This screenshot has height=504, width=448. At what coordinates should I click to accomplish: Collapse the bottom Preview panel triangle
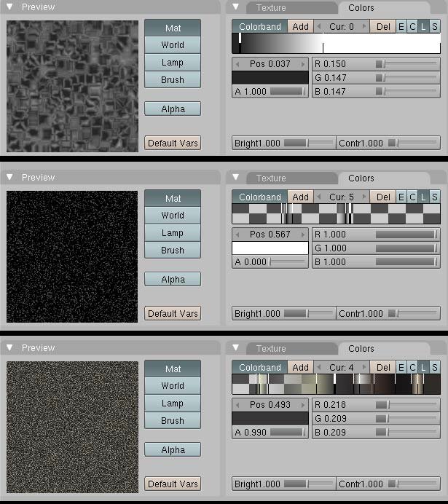pyautogui.click(x=9, y=347)
